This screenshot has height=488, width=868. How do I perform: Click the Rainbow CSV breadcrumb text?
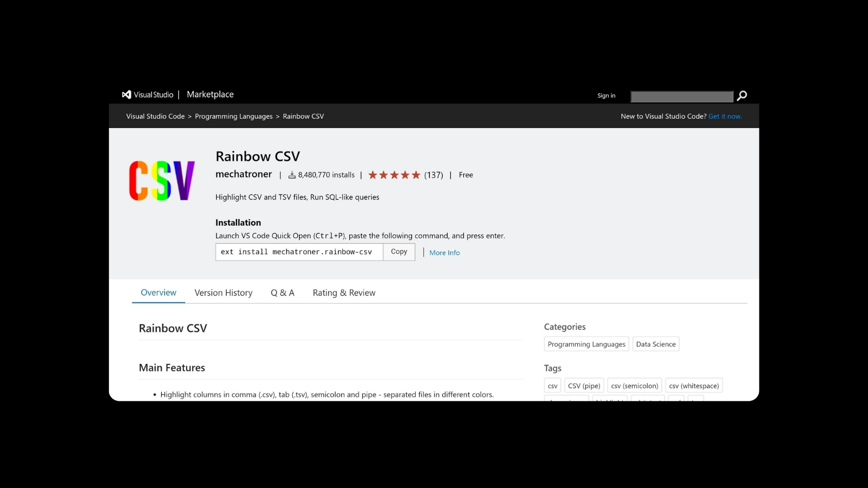click(x=303, y=116)
